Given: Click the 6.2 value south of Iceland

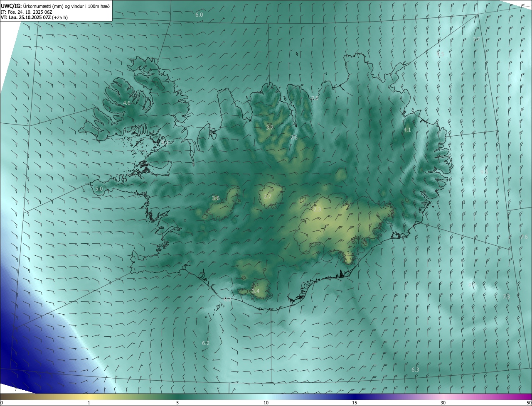Looking at the screenshot, I should tap(206, 343).
